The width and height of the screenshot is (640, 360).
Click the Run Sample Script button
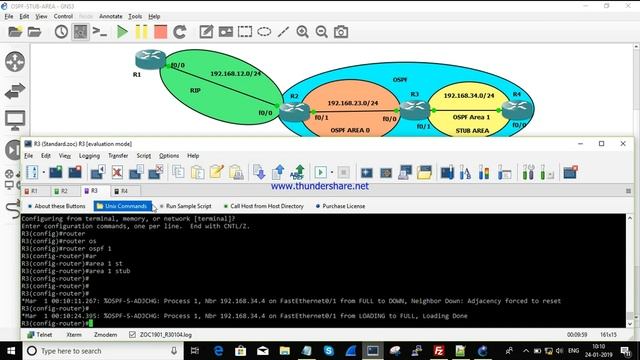186,206
